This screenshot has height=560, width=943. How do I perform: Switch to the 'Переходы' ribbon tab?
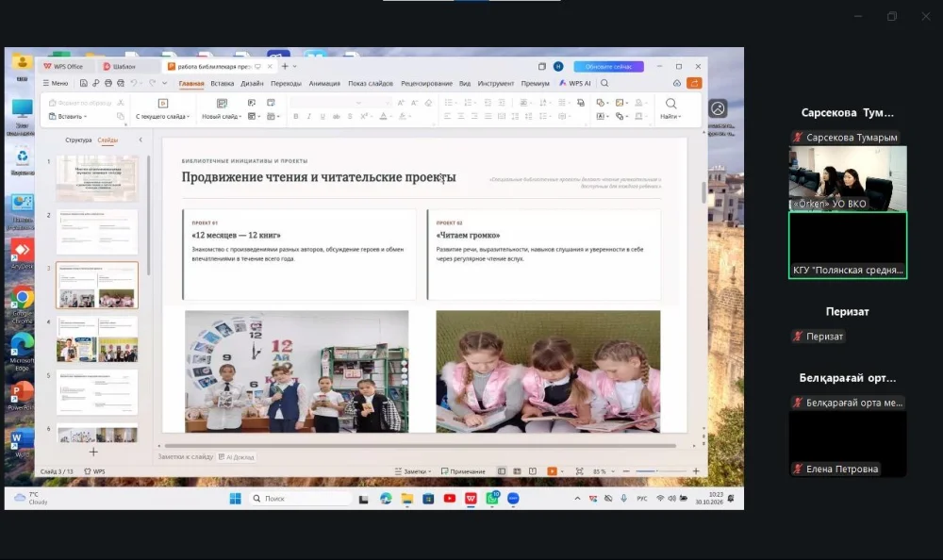(286, 83)
